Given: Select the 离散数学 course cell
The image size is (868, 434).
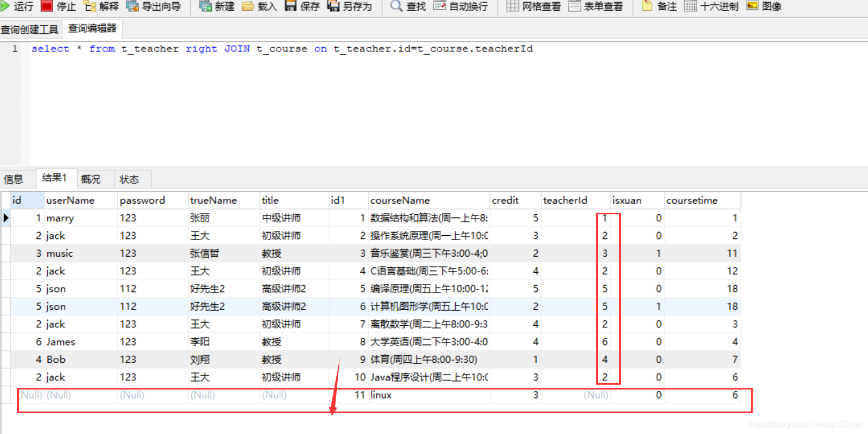Looking at the screenshot, I should click(429, 324).
